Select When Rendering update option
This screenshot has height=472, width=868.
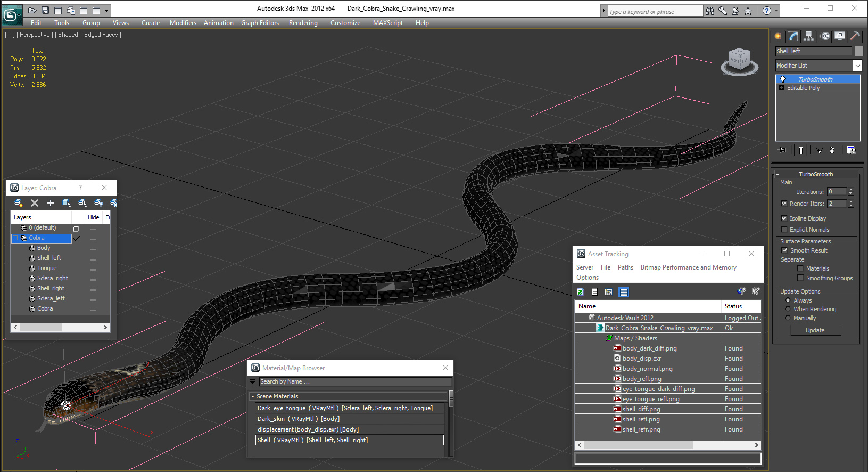click(788, 309)
